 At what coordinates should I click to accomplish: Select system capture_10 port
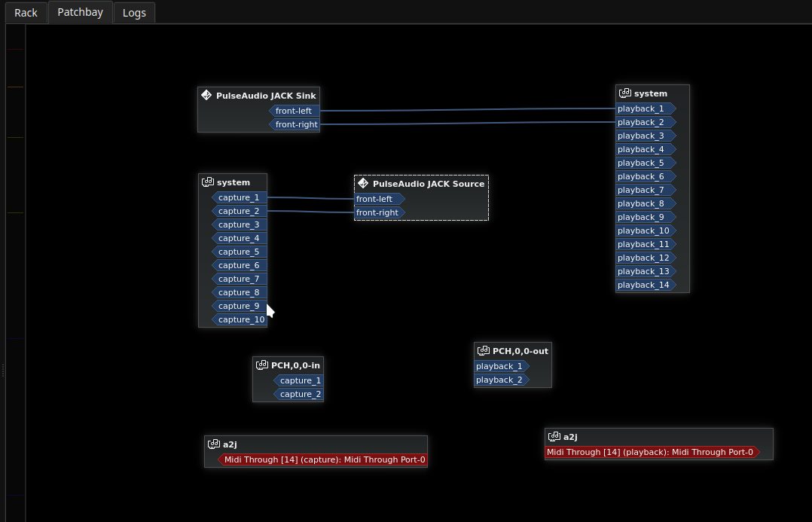240,319
